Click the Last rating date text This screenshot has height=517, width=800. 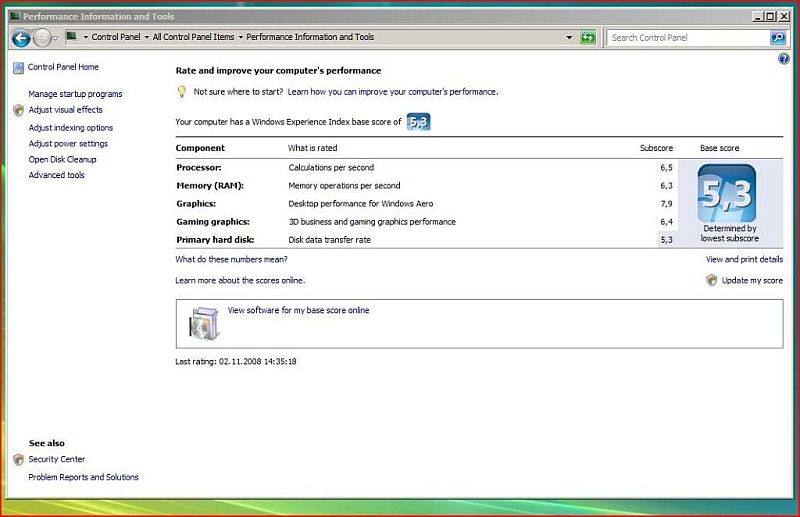(x=236, y=361)
